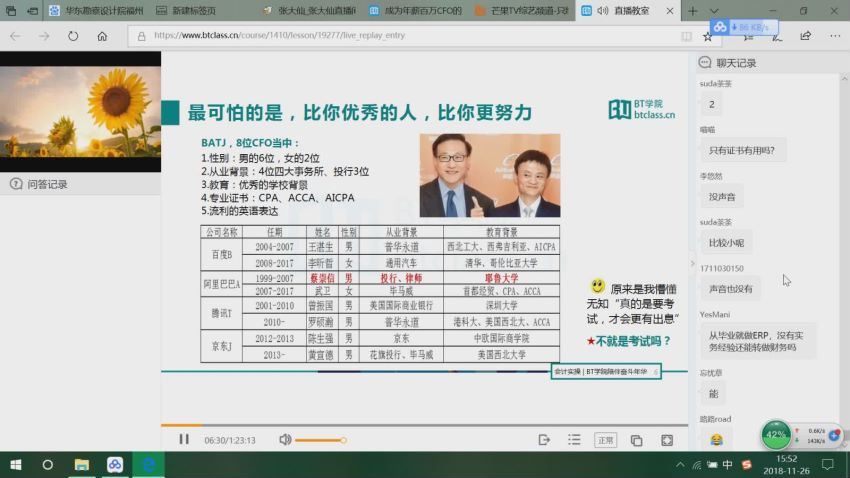Screen dimensions: 850x478
Task: Add page to favorites star icon
Action: coord(707,36)
